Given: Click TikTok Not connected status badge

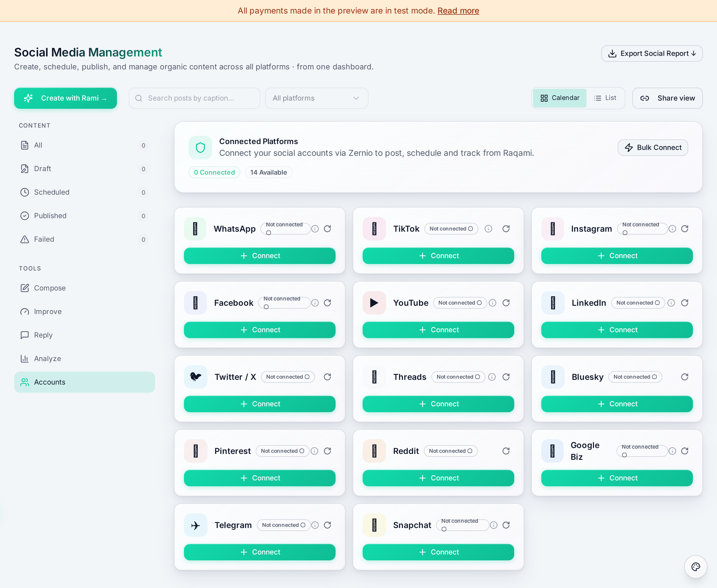Looking at the screenshot, I should pos(451,229).
